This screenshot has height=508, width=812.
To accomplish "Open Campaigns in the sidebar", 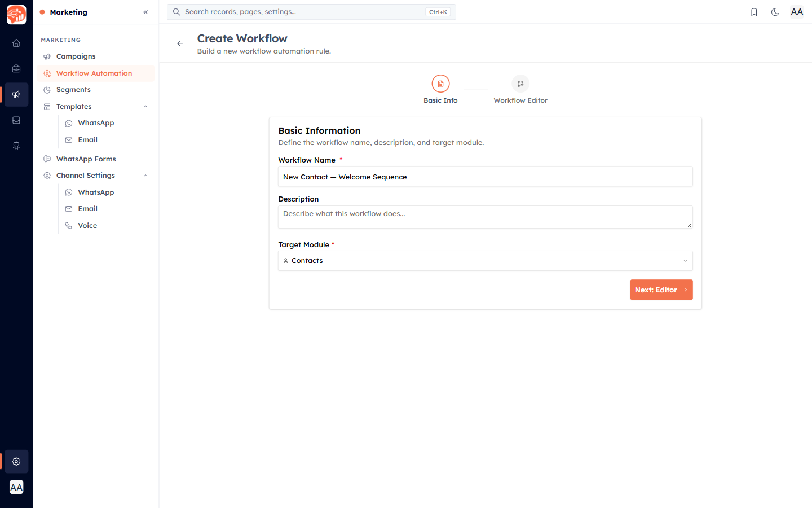I will [96, 56].
